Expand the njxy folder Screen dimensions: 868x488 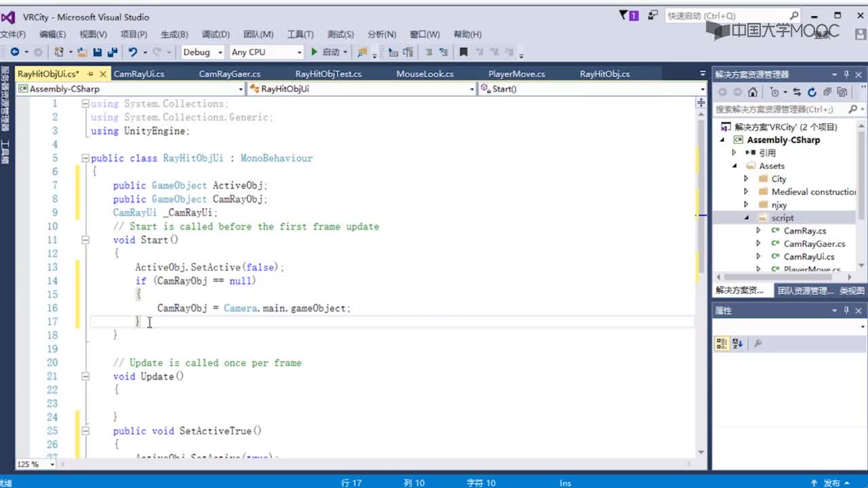746,205
